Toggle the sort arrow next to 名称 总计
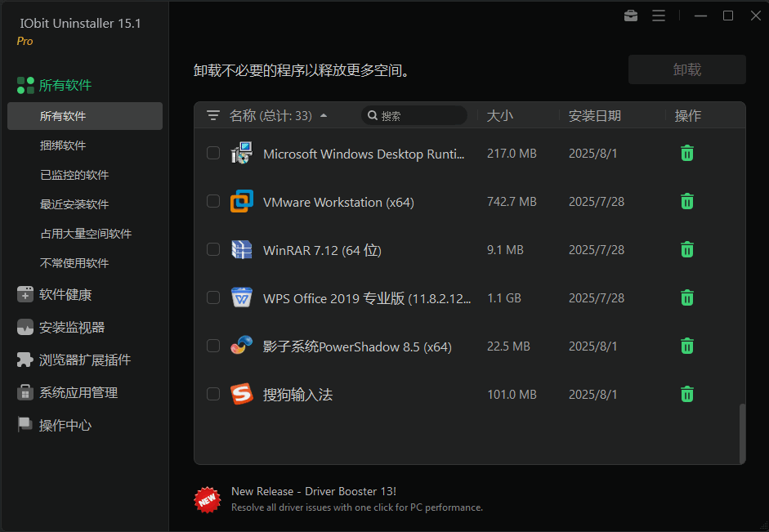The width and height of the screenshot is (769, 532). [x=324, y=116]
